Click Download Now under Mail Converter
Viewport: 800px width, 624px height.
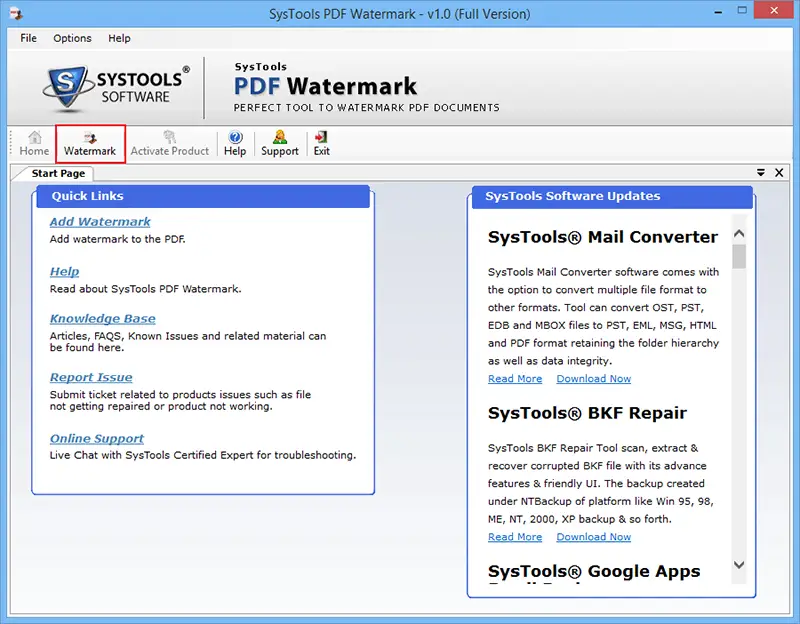tap(593, 379)
